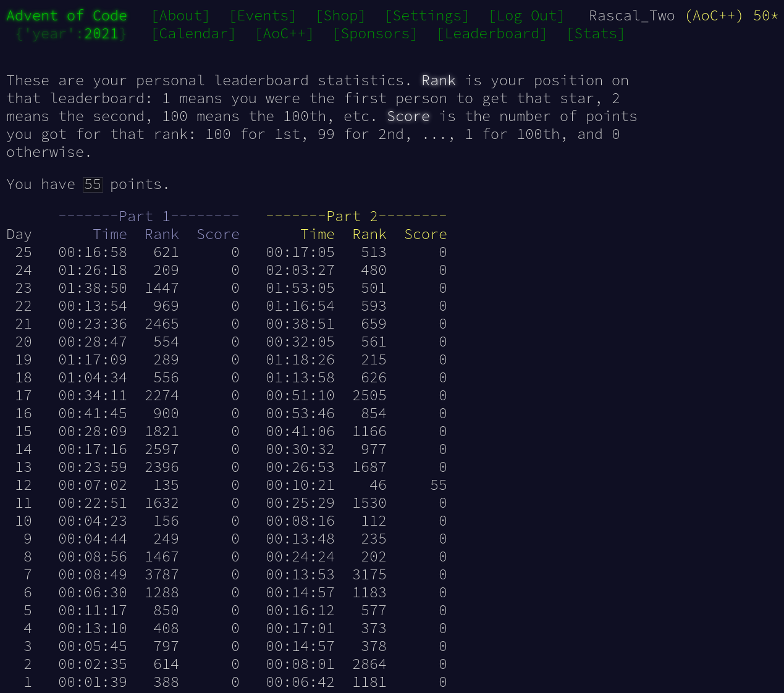
Task: Click Day 22 Part 2 time 01:16:54
Action: pos(300,306)
